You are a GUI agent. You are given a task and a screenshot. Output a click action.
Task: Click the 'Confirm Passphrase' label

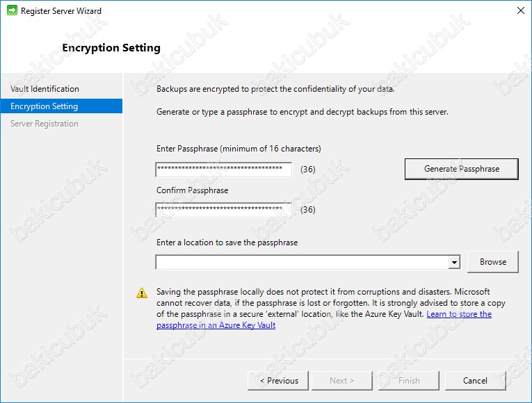tap(192, 190)
